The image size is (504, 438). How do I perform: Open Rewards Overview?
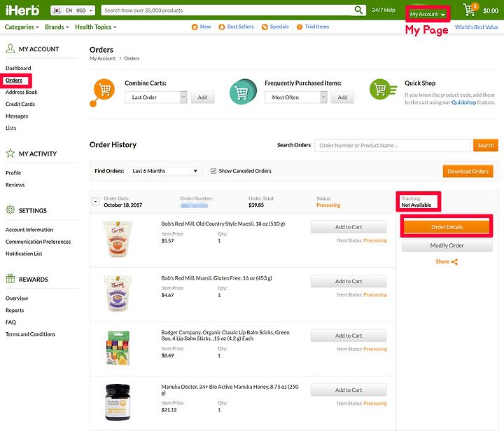(17, 299)
